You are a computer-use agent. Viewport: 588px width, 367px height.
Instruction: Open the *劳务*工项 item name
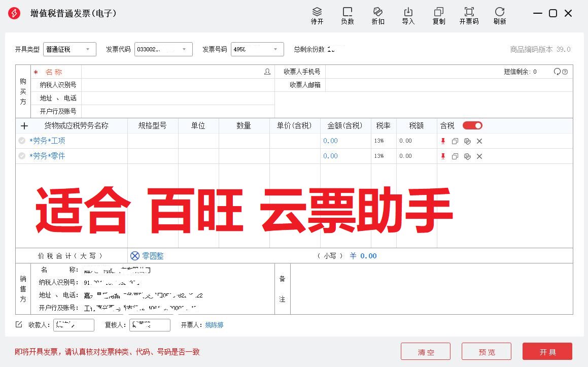point(47,141)
